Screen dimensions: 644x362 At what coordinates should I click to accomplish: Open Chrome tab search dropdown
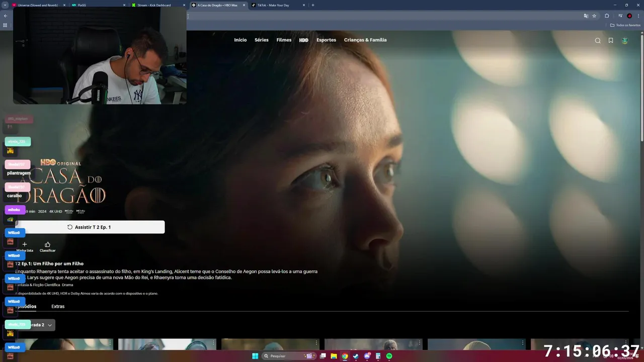point(6,5)
